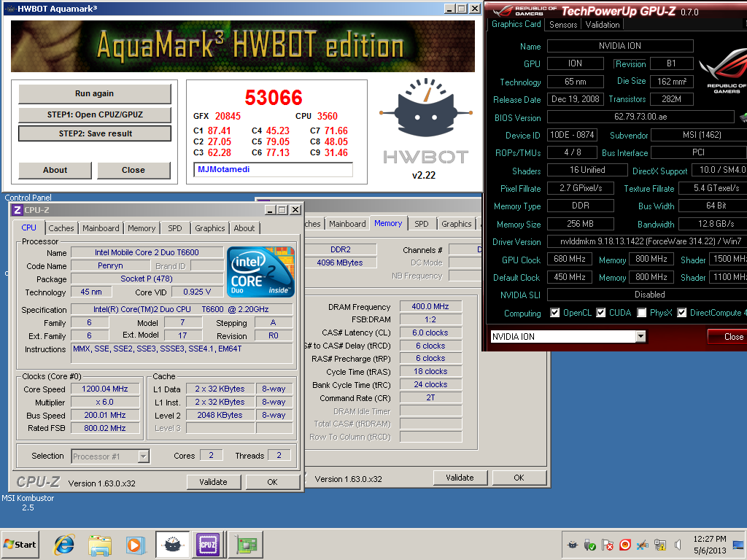Toggle the OpenCL checkbox in GPU-Z
The height and width of the screenshot is (560, 747).
click(x=554, y=313)
